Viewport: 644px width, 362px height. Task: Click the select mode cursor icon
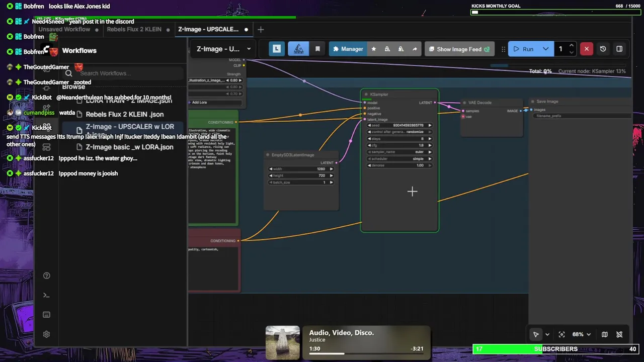click(x=536, y=334)
